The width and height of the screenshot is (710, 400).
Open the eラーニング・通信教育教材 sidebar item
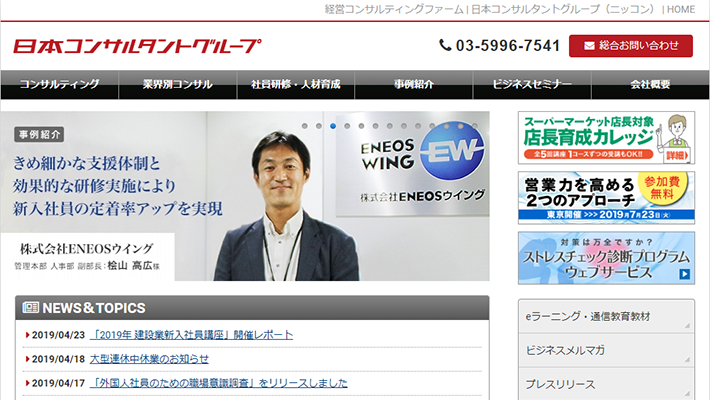coord(606,316)
